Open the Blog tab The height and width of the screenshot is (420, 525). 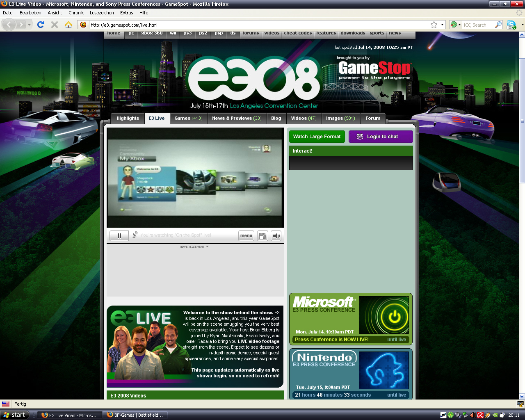276,118
